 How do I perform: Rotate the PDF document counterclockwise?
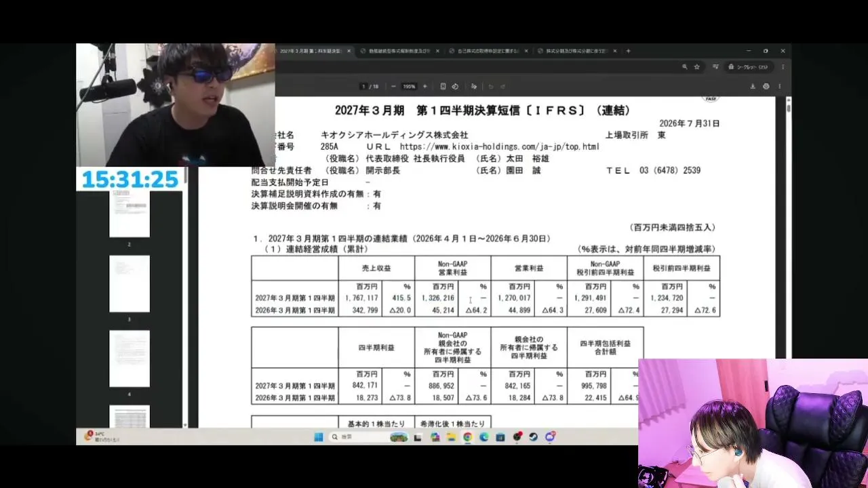455,87
